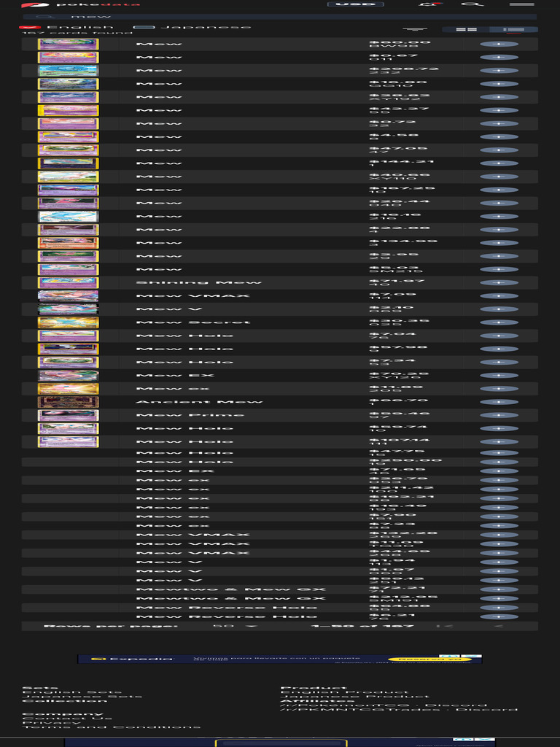Open the filter icon above the card list

(x=415, y=29)
